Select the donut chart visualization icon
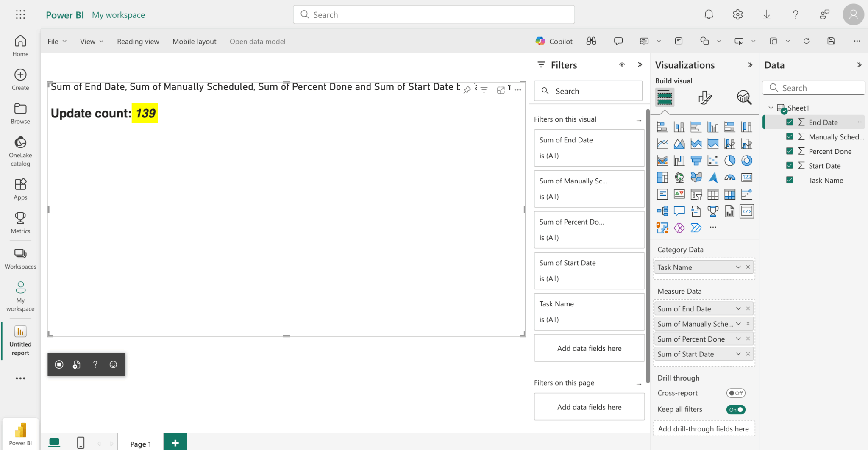The height and width of the screenshot is (450, 868). [x=746, y=161]
